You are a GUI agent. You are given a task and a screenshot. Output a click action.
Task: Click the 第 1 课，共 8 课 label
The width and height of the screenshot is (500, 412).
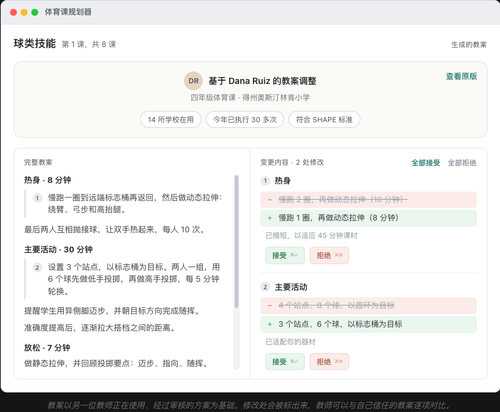tap(89, 44)
